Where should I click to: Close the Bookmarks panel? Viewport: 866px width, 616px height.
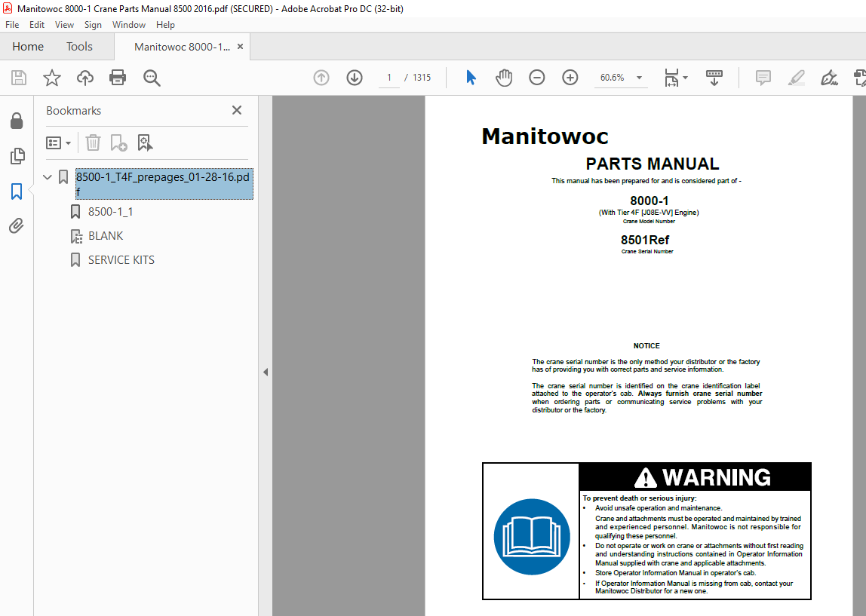[237, 110]
